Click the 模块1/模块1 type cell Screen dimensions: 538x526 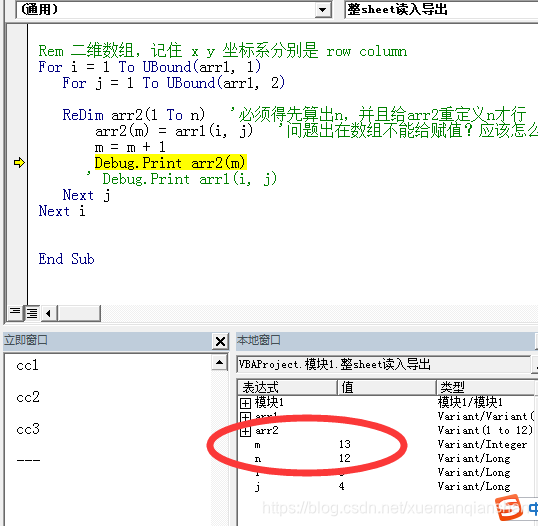(x=470, y=402)
